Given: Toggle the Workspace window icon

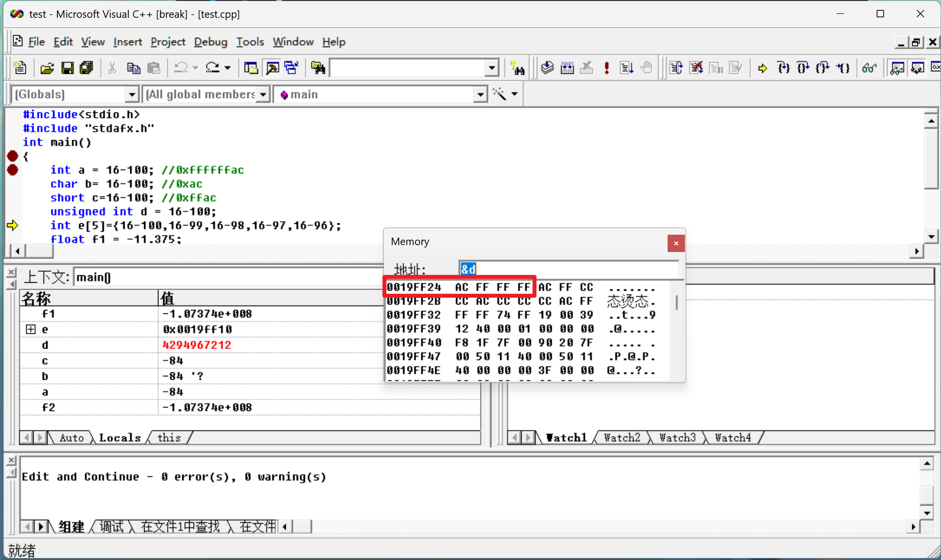Looking at the screenshot, I should click(x=251, y=68).
